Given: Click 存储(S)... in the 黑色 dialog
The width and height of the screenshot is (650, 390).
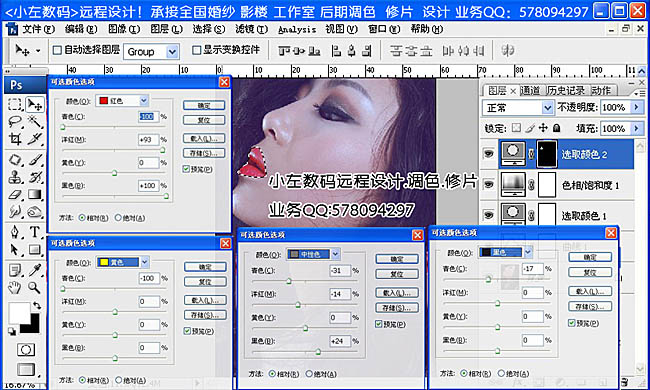Looking at the screenshot, I should (590, 307).
